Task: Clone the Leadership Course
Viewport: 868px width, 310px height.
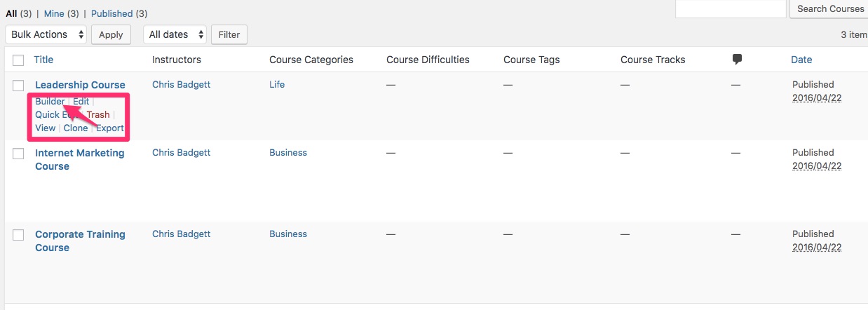Action: tap(76, 128)
